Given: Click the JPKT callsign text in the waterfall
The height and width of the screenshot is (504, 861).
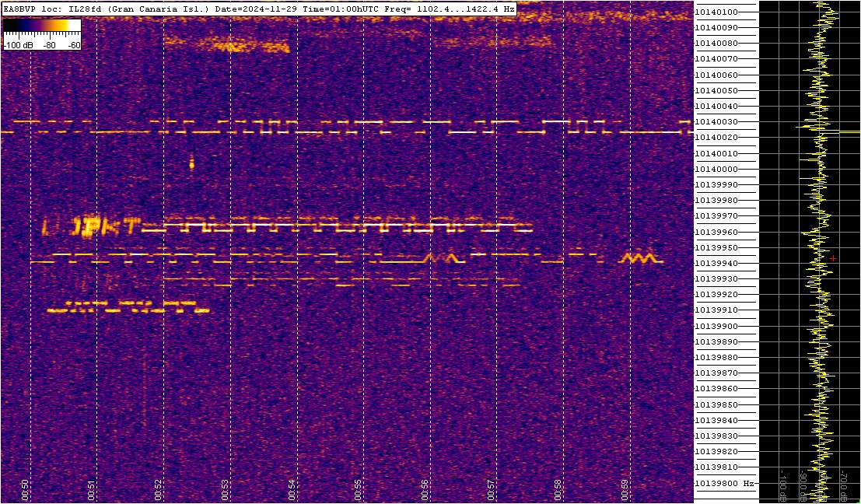Looking at the screenshot, I should (x=107, y=227).
